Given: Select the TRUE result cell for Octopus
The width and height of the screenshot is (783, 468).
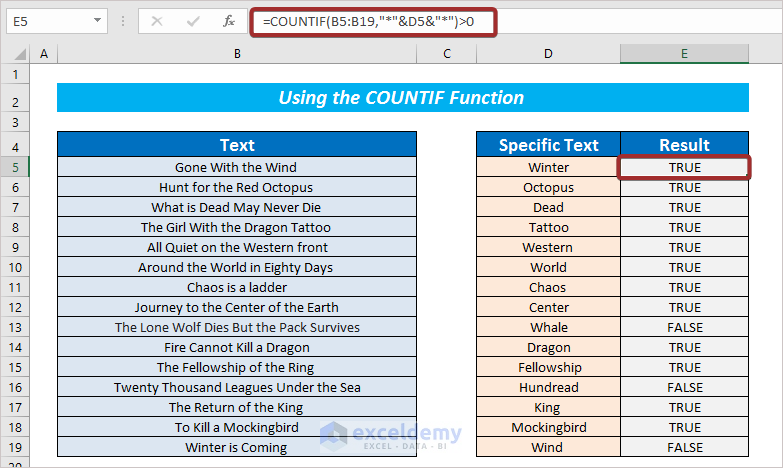Looking at the screenshot, I should pos(684,187).
